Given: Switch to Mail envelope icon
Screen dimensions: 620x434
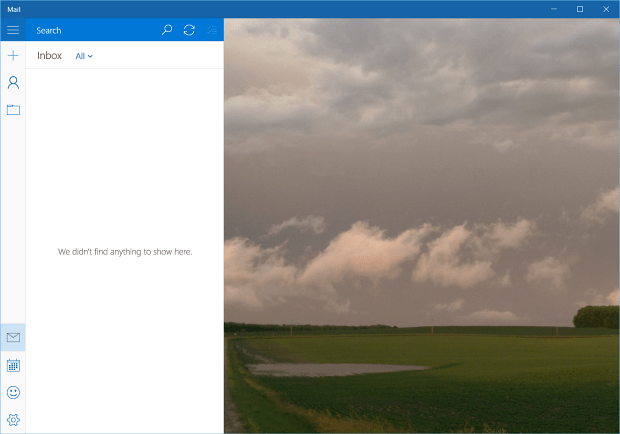Looking at the screenshot, I should click(x=13, y=337).
